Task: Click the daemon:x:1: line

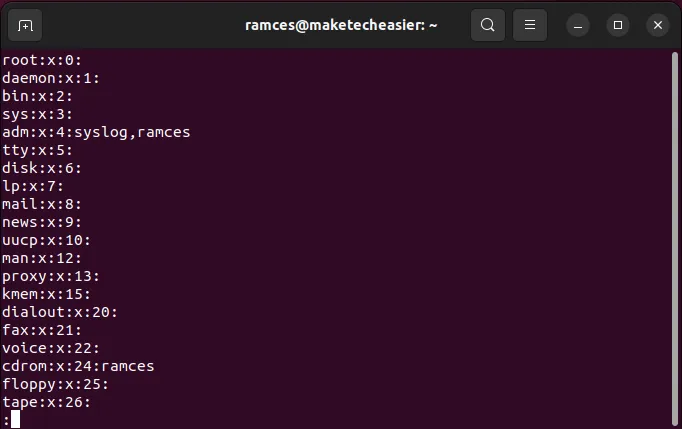Action: click(51, 78)
